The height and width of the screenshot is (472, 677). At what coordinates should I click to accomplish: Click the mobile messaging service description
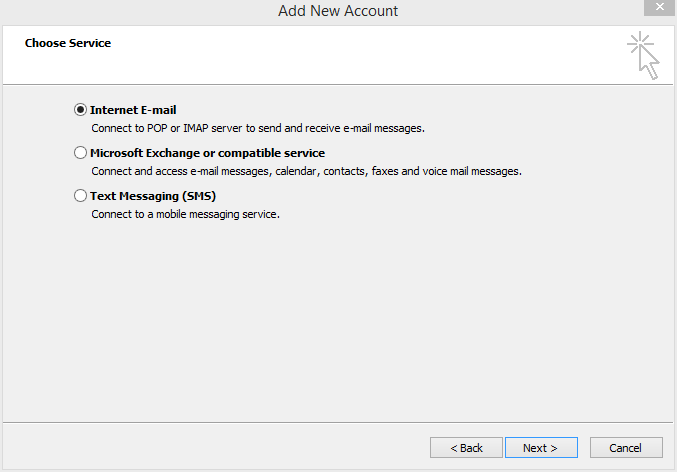coord(186,214)
